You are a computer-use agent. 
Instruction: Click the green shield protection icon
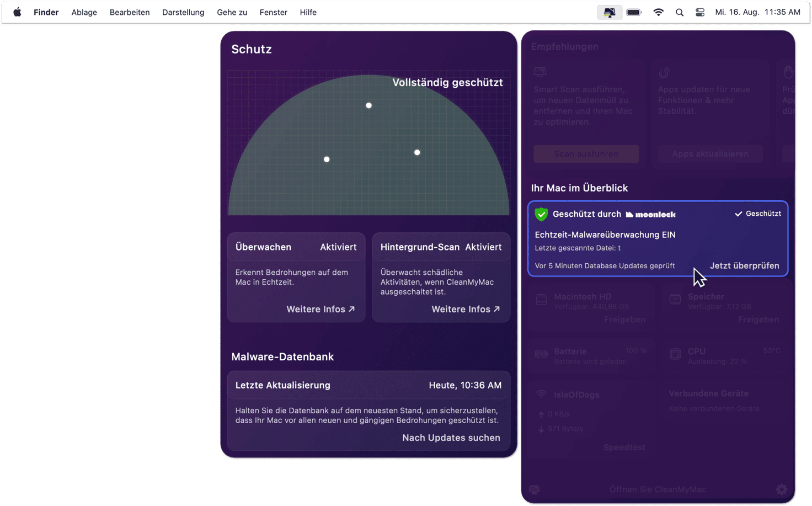(x=541, y=214)
